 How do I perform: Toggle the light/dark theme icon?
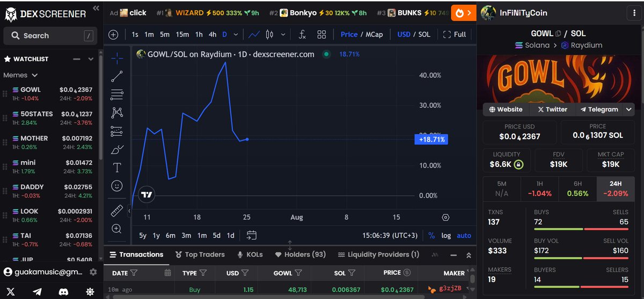(x=90, y=291)
